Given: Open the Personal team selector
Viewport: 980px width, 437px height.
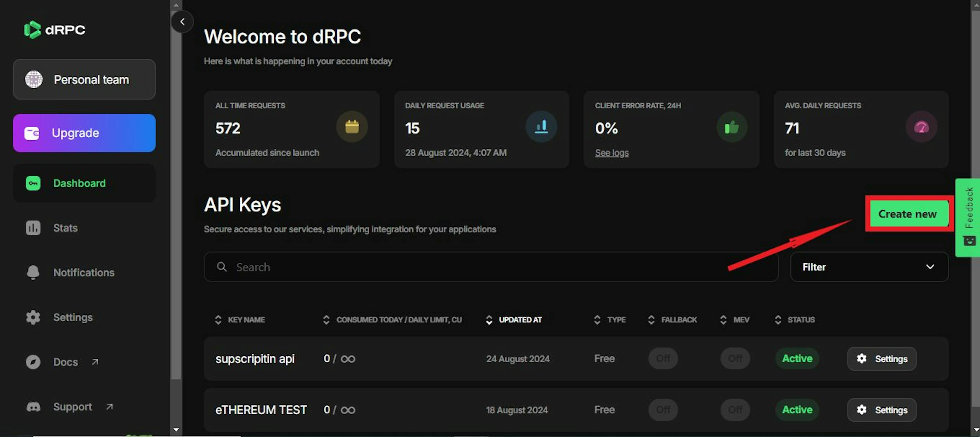Looking at the screenshot, I should click(84, 79).
